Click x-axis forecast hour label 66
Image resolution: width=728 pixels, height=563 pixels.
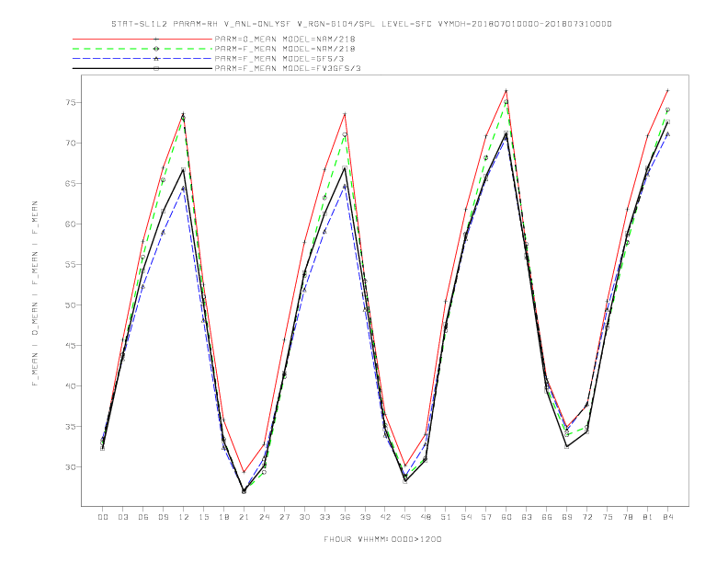547,517
